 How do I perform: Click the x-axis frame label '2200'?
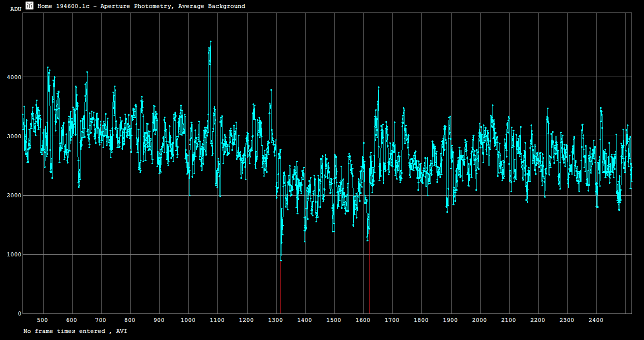click(538, 320)
